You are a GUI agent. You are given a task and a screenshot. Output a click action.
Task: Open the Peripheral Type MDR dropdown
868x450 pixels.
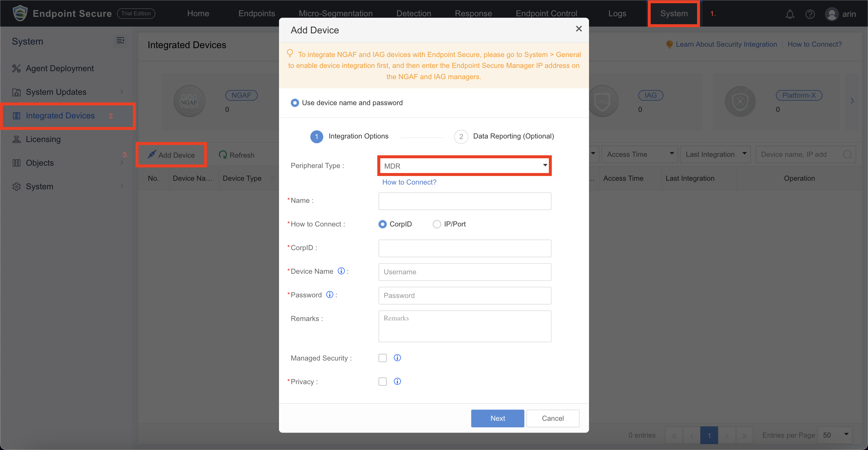tap(464, 166)
